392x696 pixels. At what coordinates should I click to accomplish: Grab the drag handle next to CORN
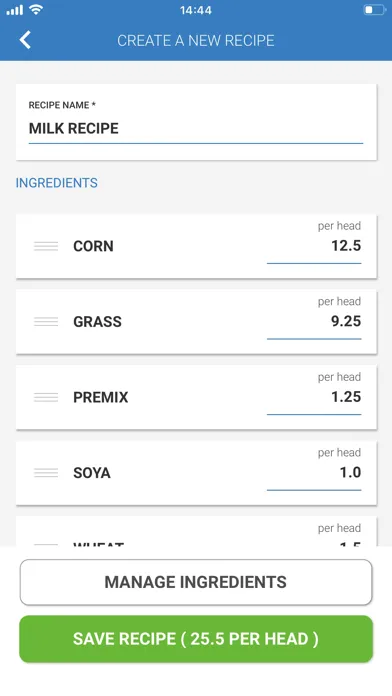click(x=46, y=246)
